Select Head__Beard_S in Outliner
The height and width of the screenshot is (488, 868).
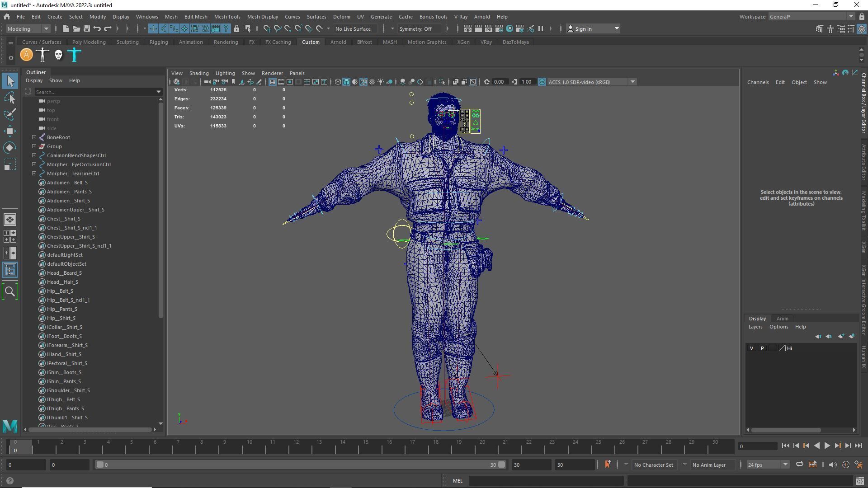pos(64,273)
